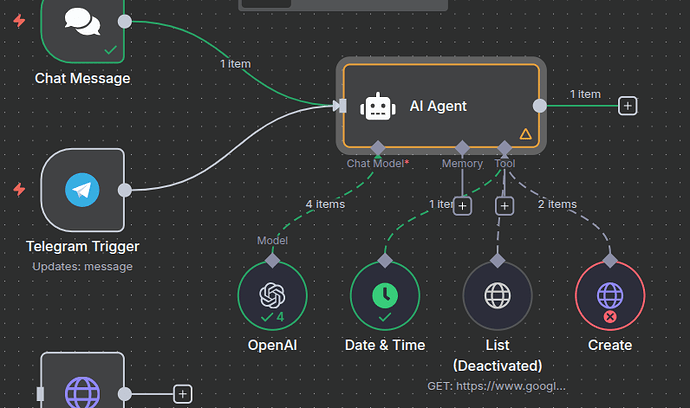Add a Tool sub-node with plus button
Screen dimensions: 690x408
click(504, 206)
